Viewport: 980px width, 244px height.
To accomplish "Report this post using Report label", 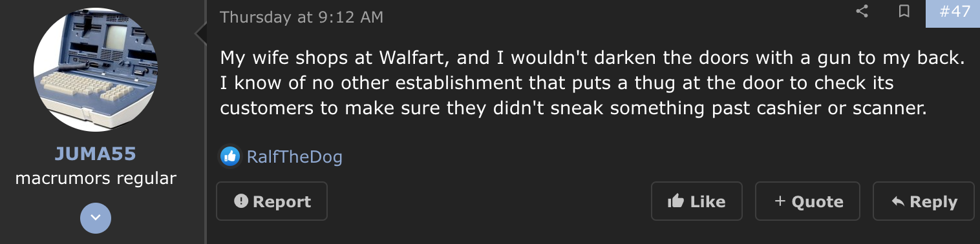I will coord(282,201).
